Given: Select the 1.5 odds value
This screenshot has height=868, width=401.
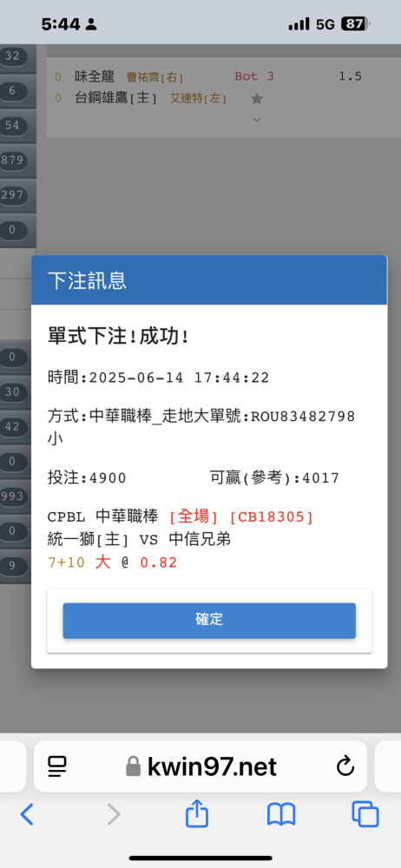Looking at the screenshot, I should coord(350,76).
